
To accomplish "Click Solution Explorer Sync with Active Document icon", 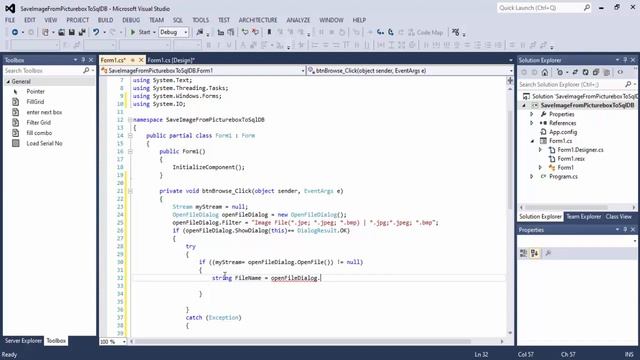I will [576, 73].
